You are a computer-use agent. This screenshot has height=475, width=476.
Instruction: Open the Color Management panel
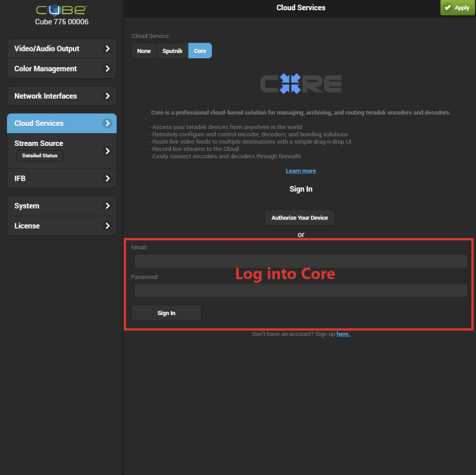tap(61, 68)
